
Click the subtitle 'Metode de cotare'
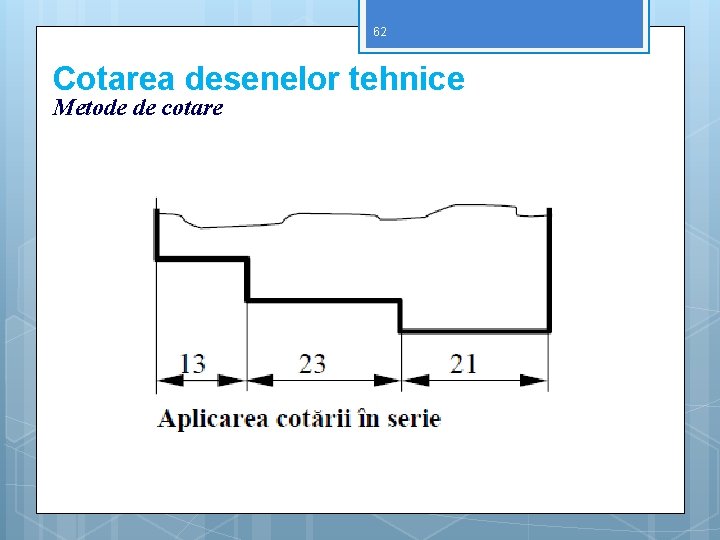pyautogui.click(x=138, y=108)
